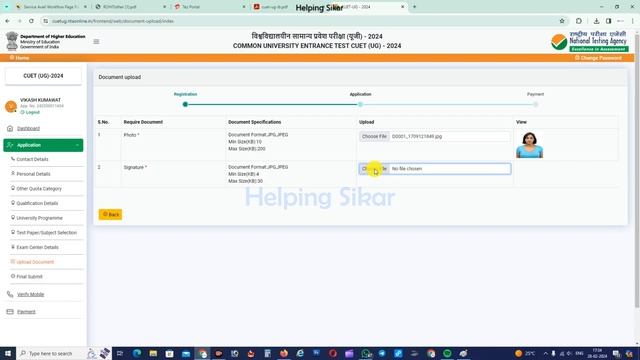The height and width of the screenshot is (360, 640).
Task: Click Choose File for Signature row
Action: click(x=374, y=169)
